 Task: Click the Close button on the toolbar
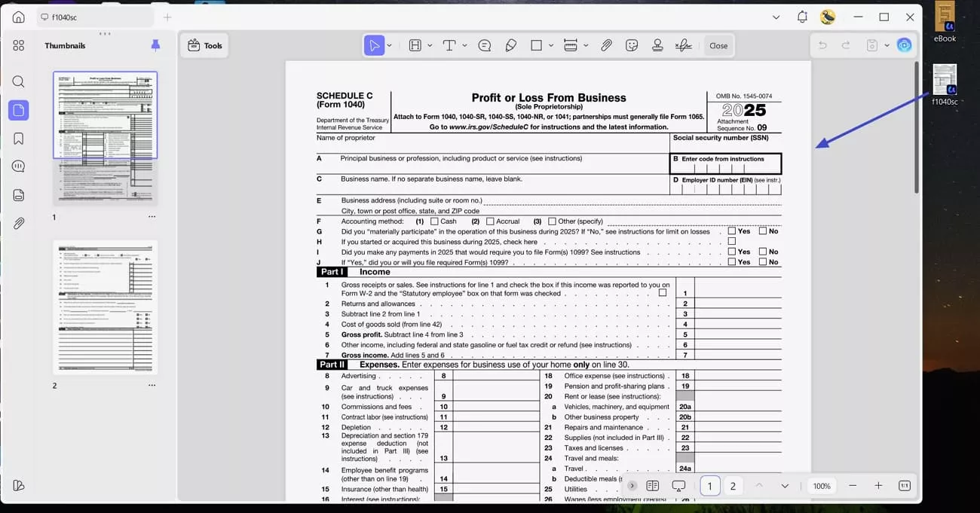pos(718,45)
